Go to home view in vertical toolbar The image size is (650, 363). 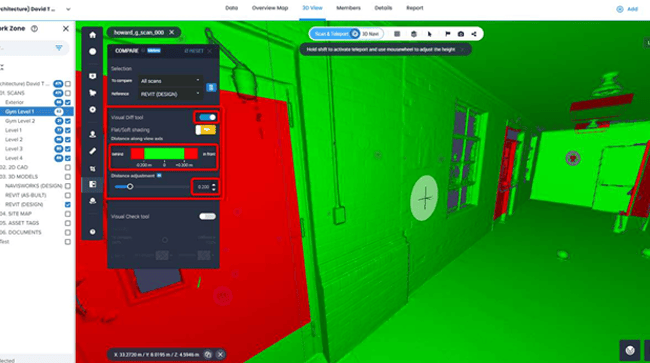pos(92,35)
